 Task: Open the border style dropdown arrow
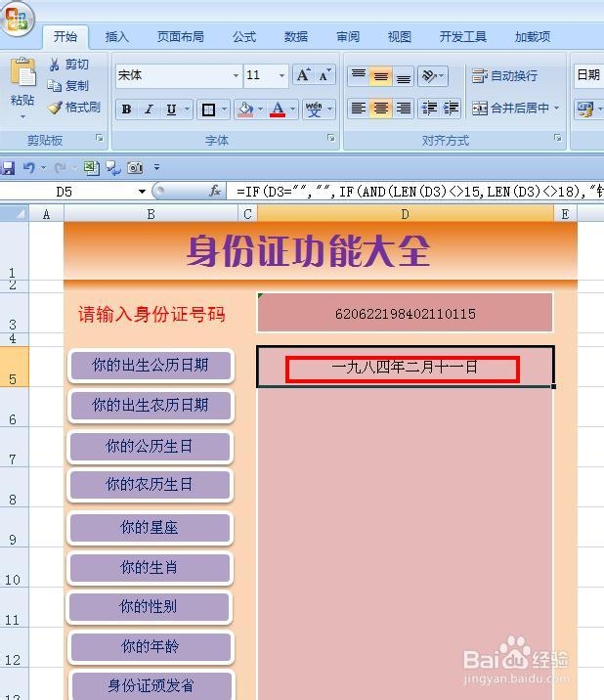(x=224, y=109)
